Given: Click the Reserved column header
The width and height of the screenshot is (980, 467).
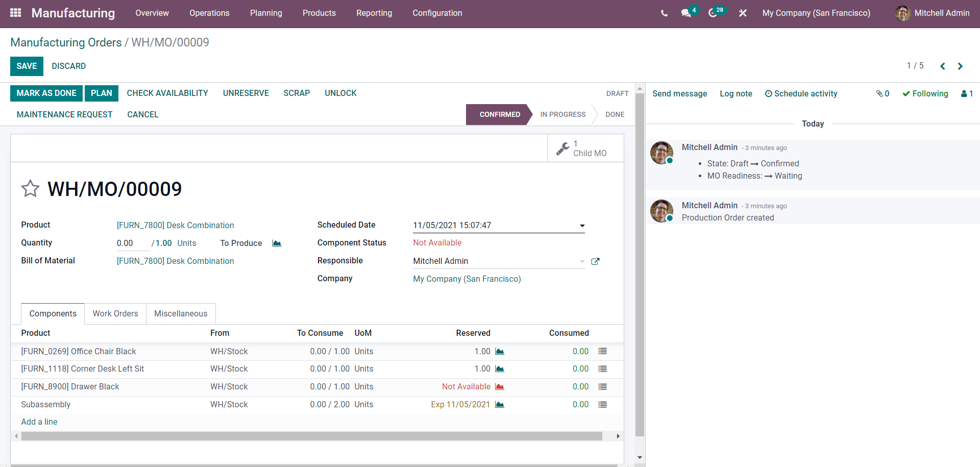Looking at the screenshot, I should click(473, 333).
